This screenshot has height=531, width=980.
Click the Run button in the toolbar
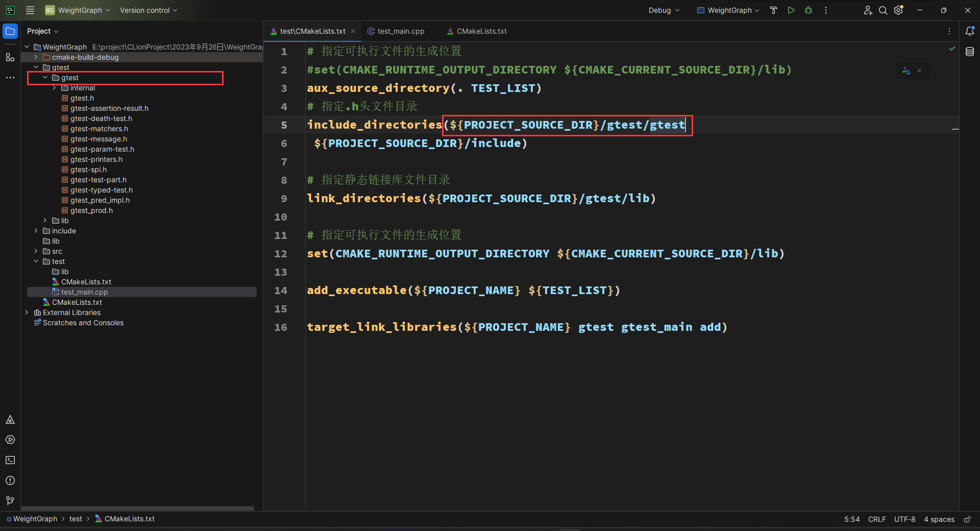(791, 10)
